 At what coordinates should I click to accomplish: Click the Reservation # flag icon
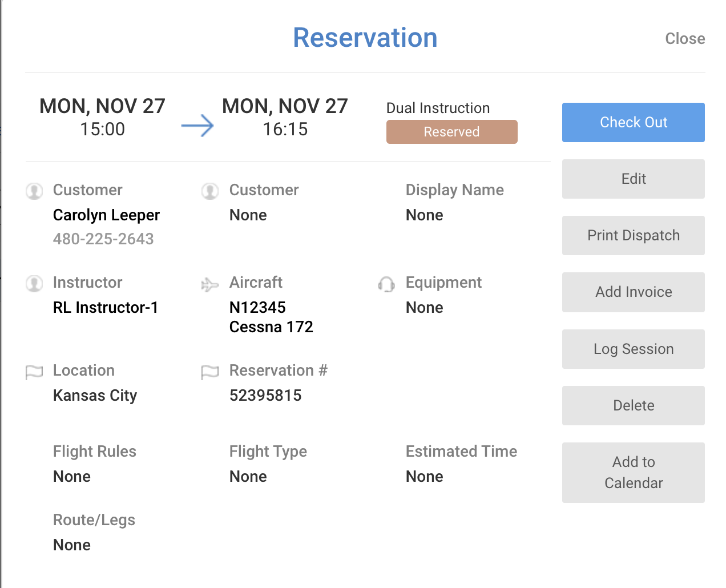210,372
